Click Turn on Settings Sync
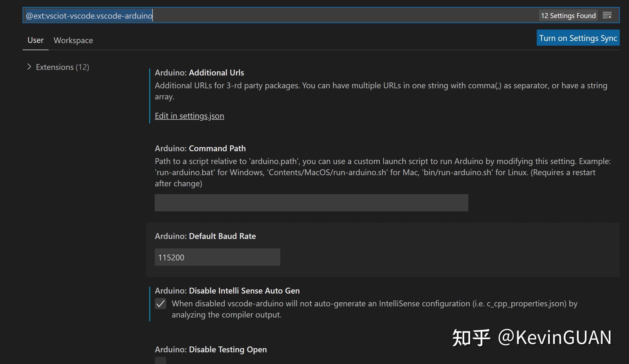 pyautogui.click(x=578, y=38)
